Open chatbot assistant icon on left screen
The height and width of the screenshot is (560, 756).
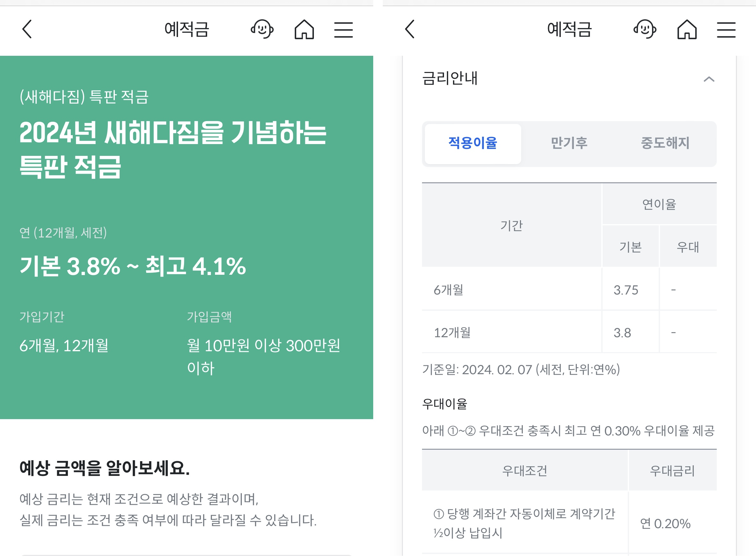coord(262,29)
